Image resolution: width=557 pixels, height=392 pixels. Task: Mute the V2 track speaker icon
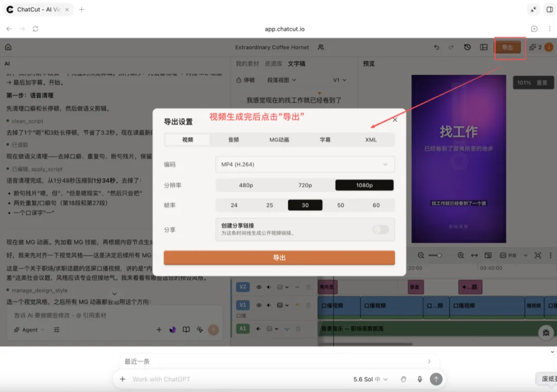coord(269,287)
